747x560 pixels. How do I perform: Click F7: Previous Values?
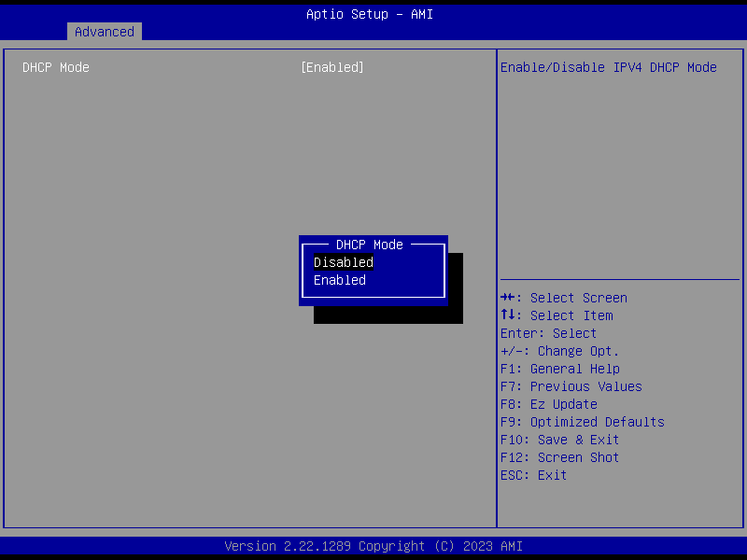[x=571, y=386]
